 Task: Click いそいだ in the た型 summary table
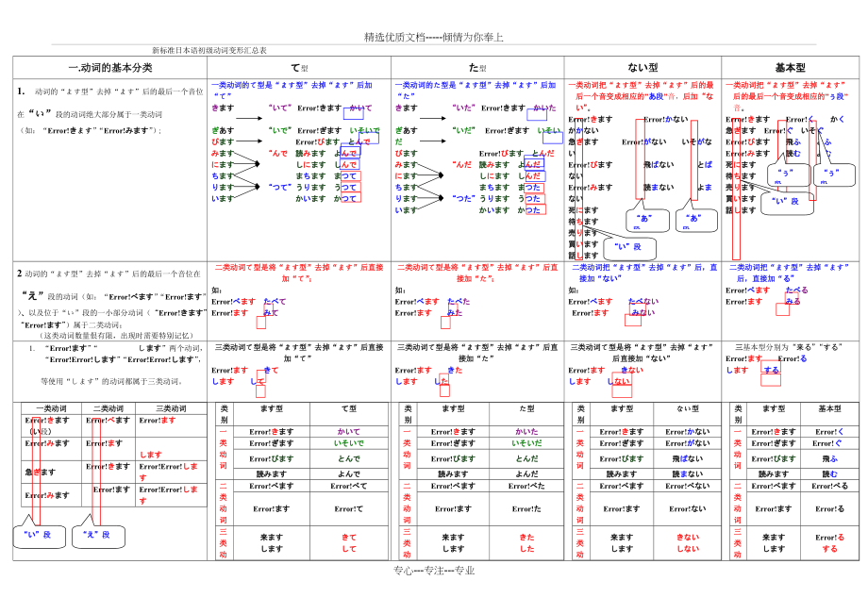[526, 442]
